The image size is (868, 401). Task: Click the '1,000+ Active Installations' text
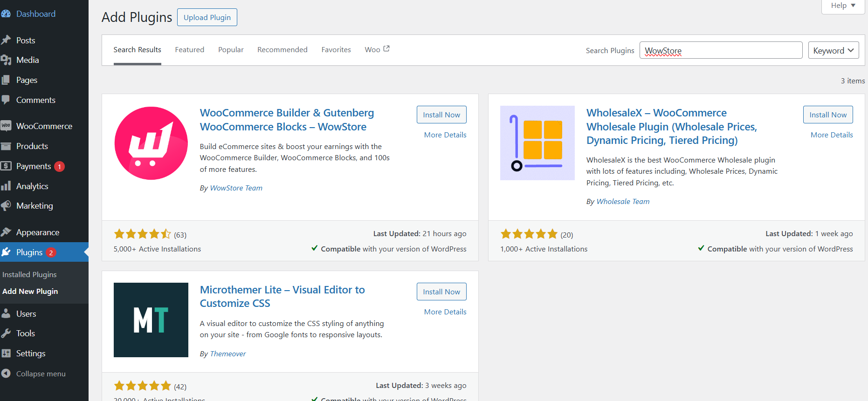click(x=544, y=249)
